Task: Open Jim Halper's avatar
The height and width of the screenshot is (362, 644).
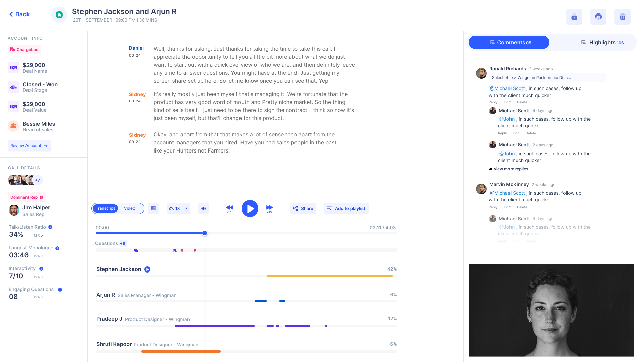Action: 14,210
